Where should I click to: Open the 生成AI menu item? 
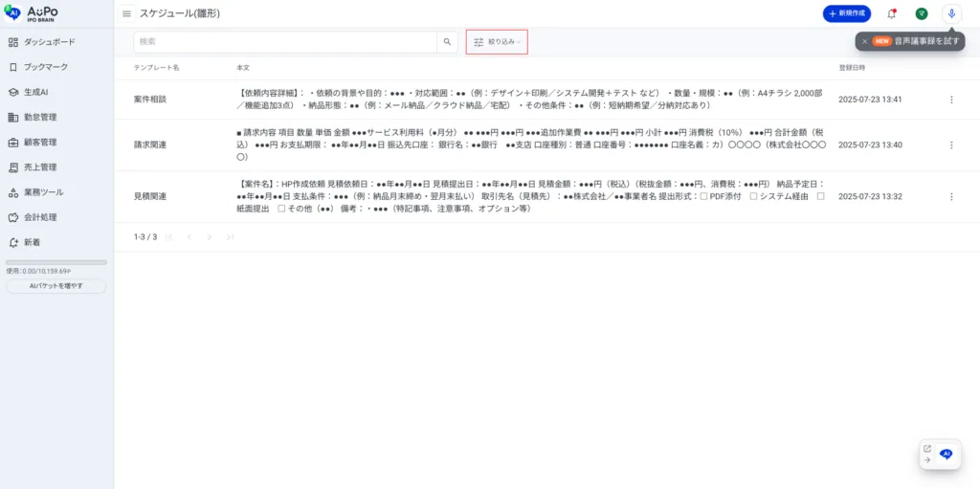tap(56, 92)
